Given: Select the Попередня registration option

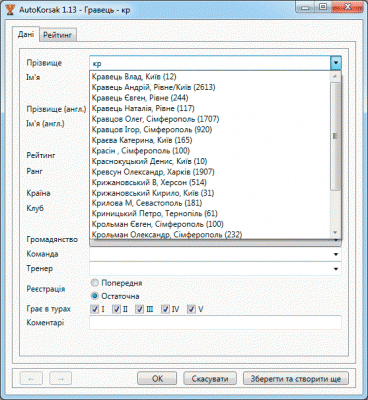Looking at the screenshot, I should tap(95, 283).
